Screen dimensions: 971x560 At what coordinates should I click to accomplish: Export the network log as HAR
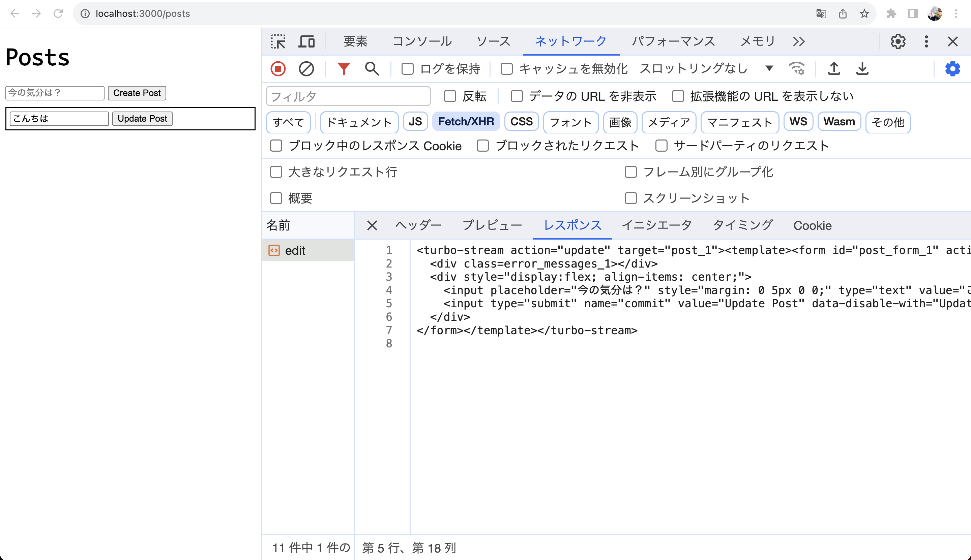[x=862, y=68]
